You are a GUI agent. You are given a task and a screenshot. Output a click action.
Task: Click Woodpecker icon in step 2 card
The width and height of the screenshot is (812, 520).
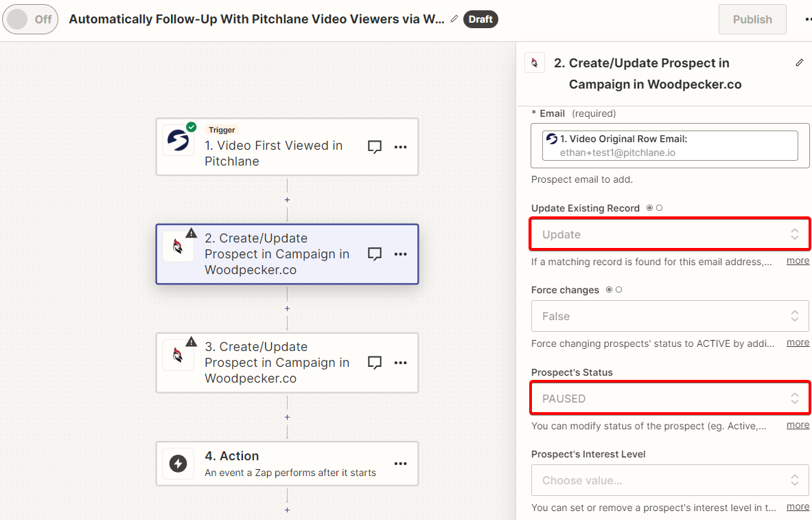(178, 247)
